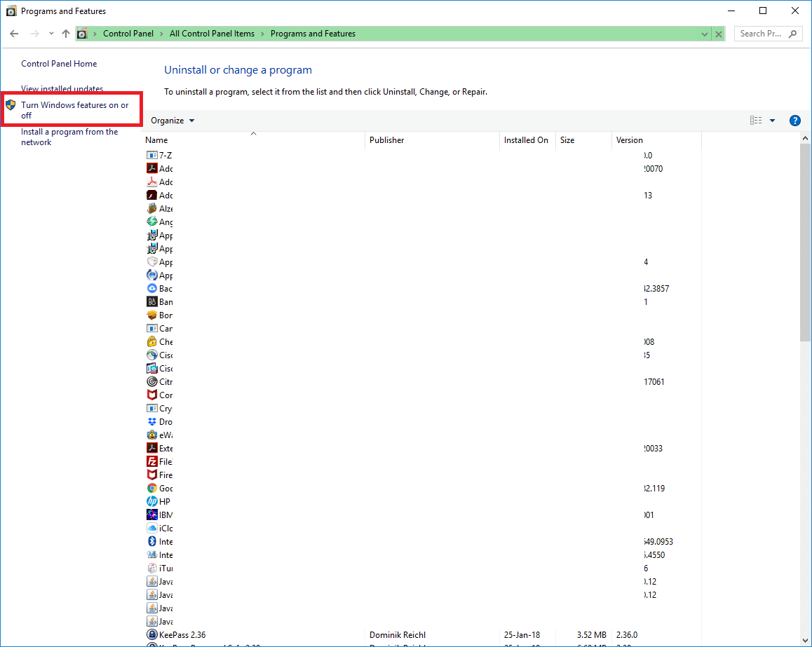Open the Control Panel Home link
Image resolution: width=812 pixels, height=647 pixels.
click(59, 64)
